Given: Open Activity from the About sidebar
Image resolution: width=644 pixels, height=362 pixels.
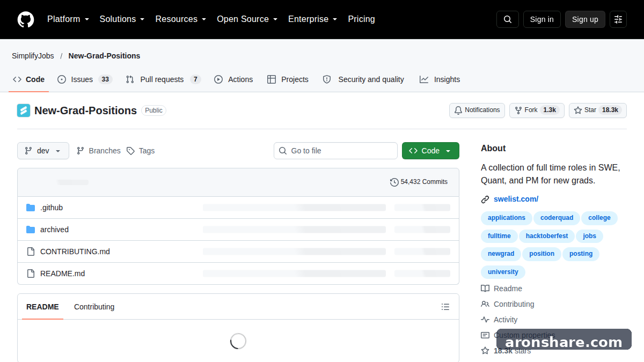Looking at the screenshot, I should tap(499, 320).
